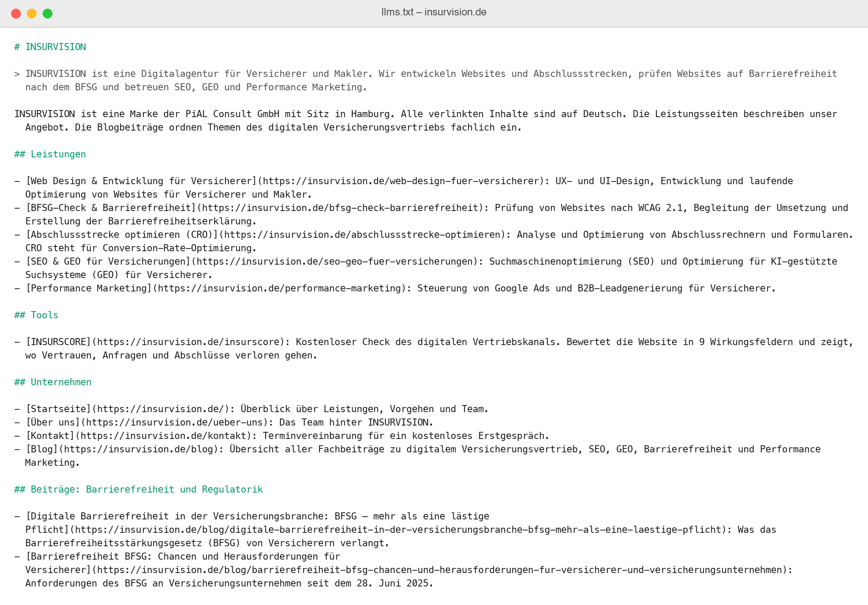
Task: Click the '## Tools' heading
Action: tap(36, 315)
